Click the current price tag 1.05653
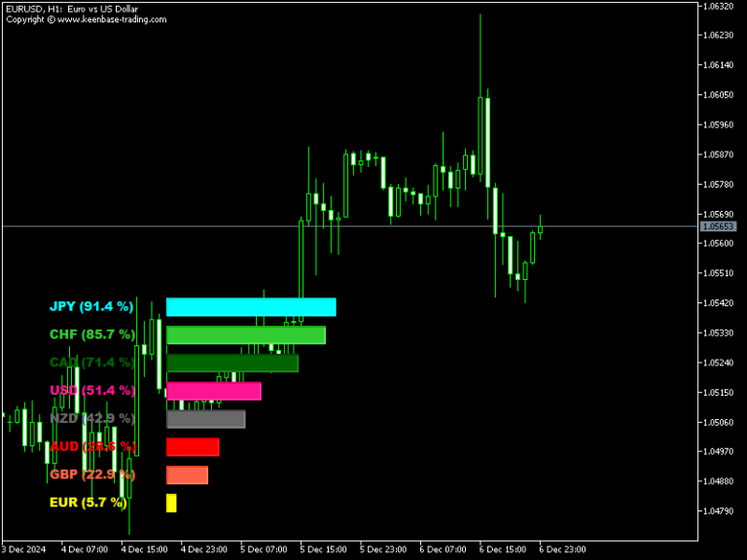The width and height of the screenshot is (747, 560). click(718, 227)
